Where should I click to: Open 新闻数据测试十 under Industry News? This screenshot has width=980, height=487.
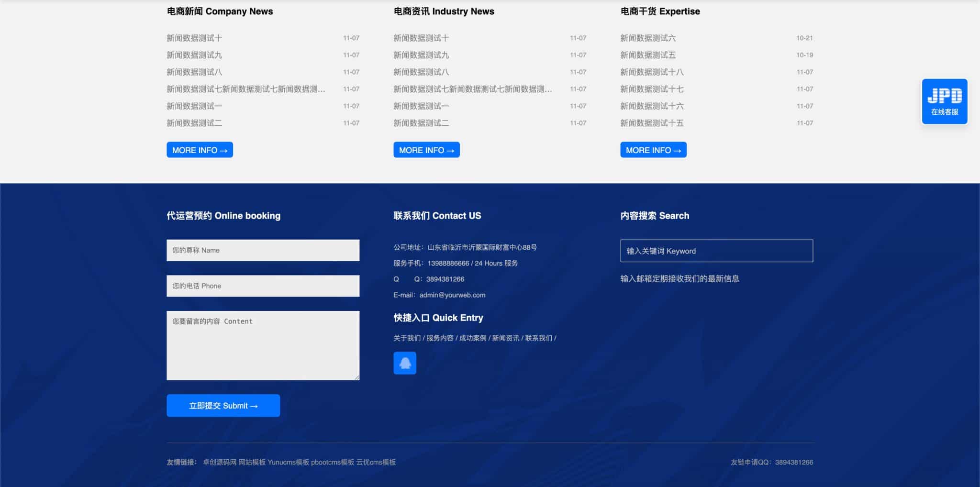point(421,38)
